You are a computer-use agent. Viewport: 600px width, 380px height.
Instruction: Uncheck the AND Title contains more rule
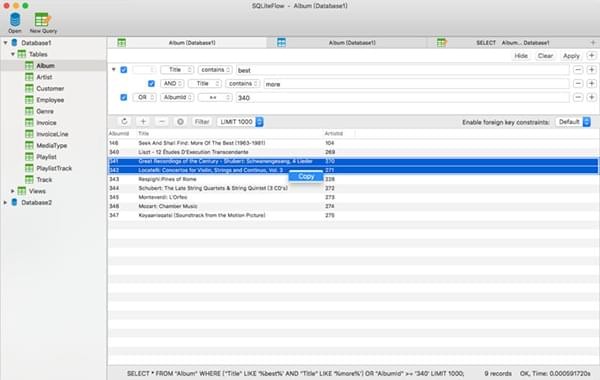tap(151, 83)
